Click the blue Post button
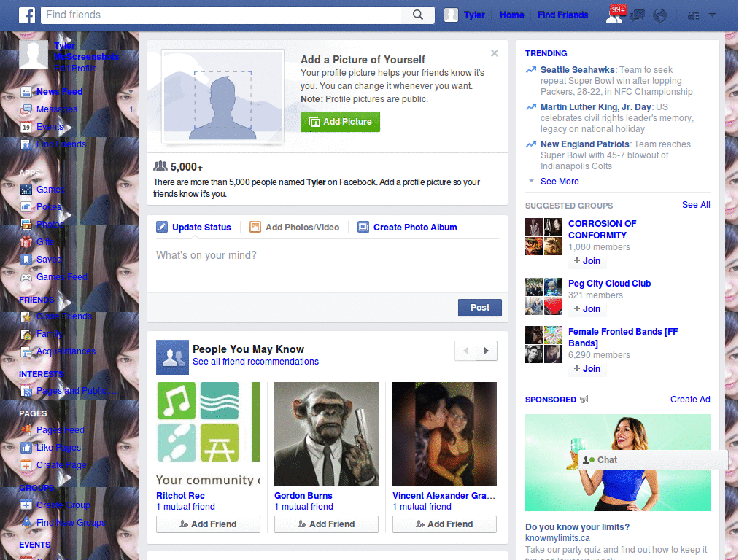The image size is (747, 560). coord(480,308)
